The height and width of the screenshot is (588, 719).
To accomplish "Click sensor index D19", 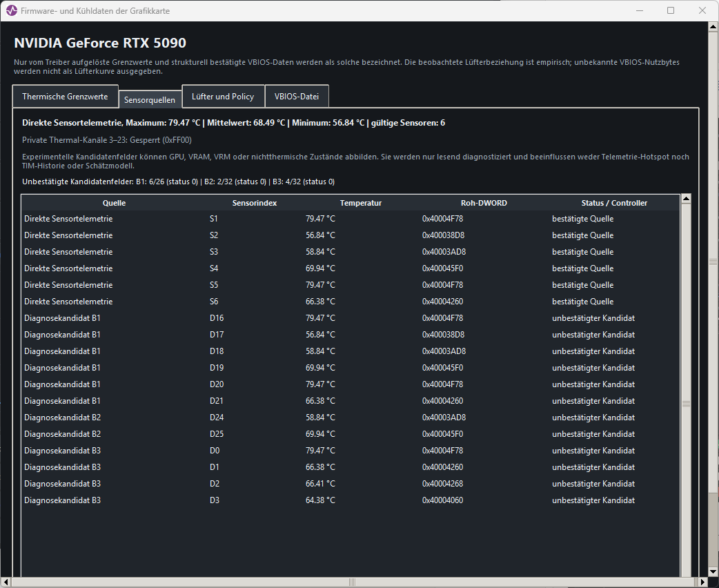I will 217,367.
